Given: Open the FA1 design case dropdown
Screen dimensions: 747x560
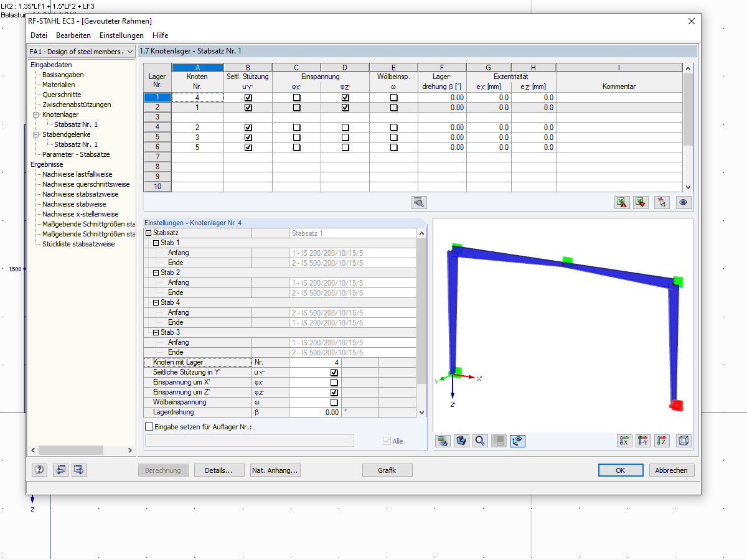Looking at the screenshot, I should click(82, 52).
